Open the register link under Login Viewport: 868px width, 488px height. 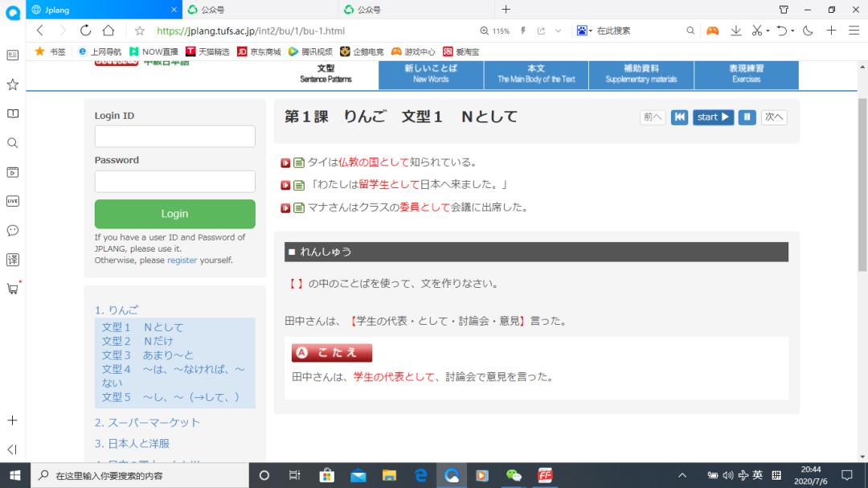click(x=182, y=260)
